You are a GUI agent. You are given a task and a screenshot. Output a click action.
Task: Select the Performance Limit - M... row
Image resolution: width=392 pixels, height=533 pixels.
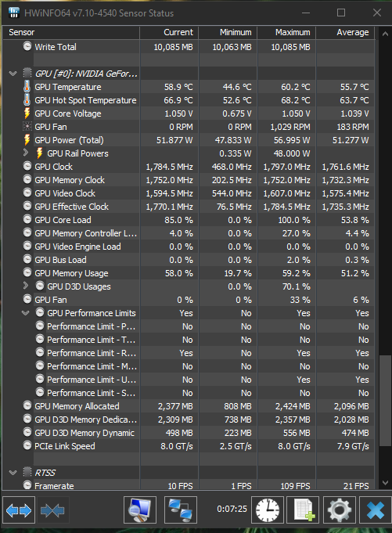click(189, 366)
